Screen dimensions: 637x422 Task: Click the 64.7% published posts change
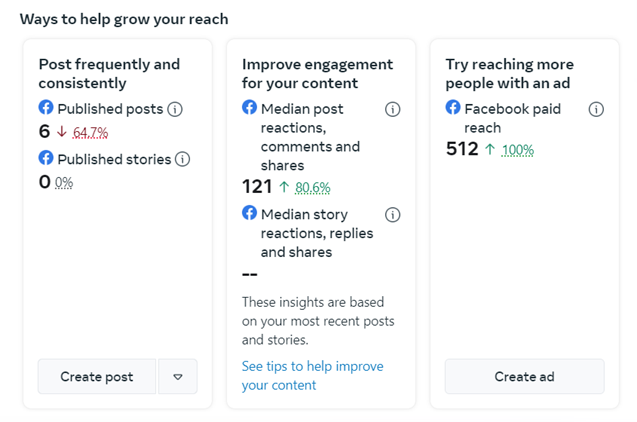coord(90,132)
